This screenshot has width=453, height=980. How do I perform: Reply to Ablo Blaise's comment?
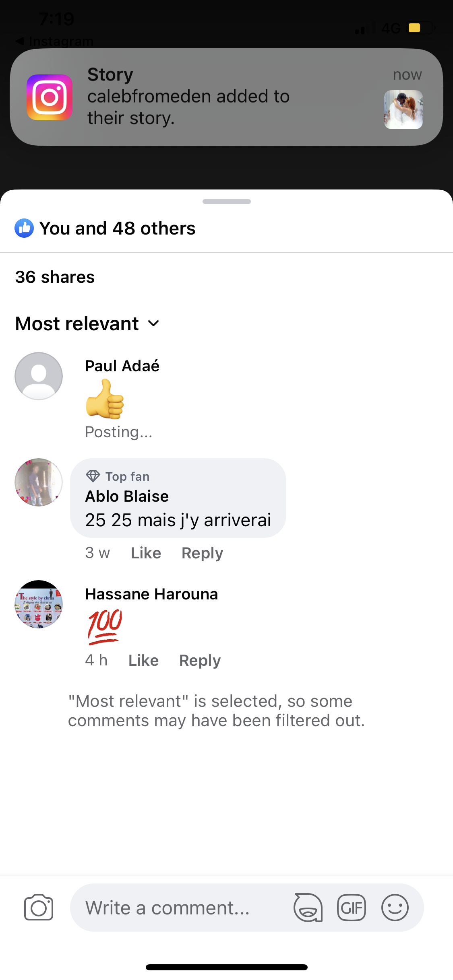(x=202, y=553)
